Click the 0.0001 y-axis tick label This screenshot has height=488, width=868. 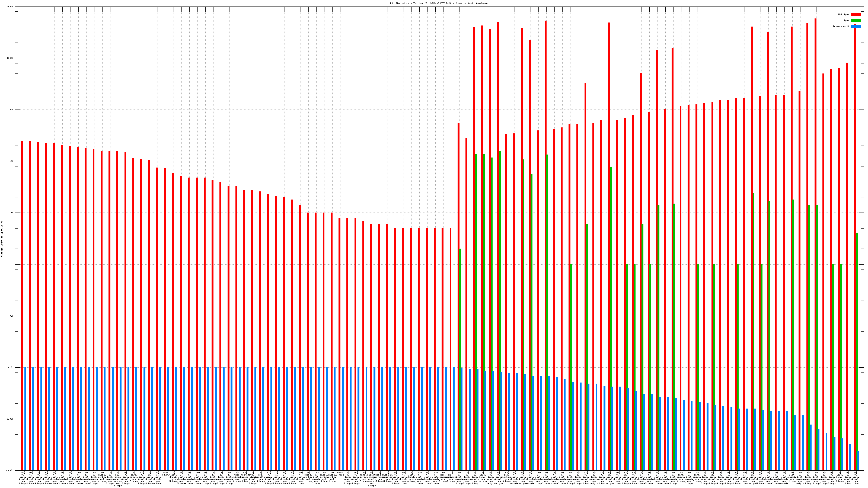(10, 471)
